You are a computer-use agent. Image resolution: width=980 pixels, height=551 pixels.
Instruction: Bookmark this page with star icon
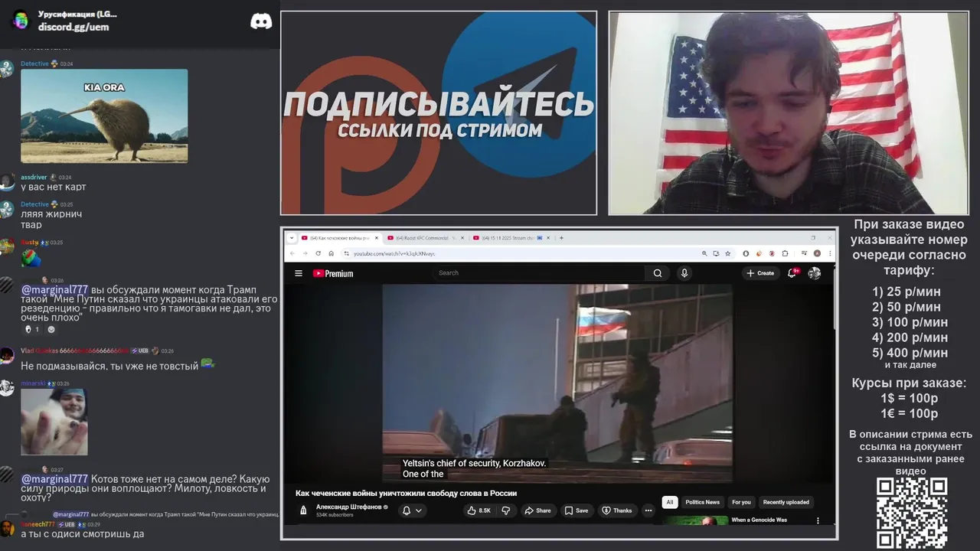tap(728, 253)
